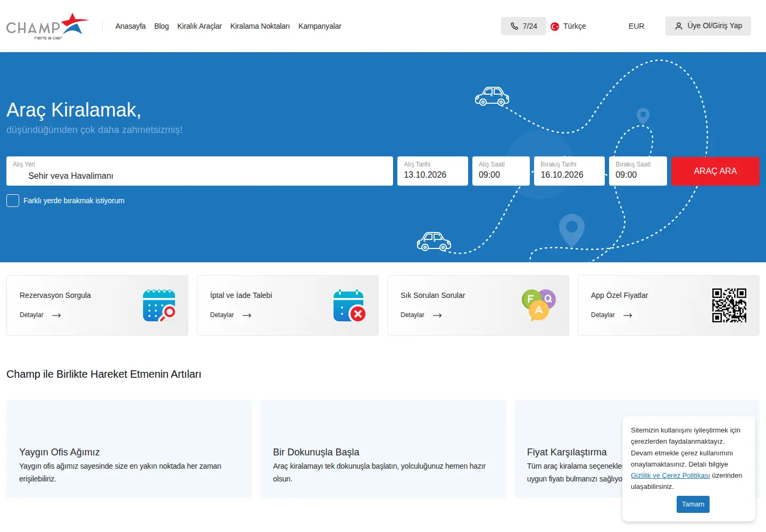Screen dimensions: 766x532
Task: Click the Turkish flag icon
Action: click(555, 27)
